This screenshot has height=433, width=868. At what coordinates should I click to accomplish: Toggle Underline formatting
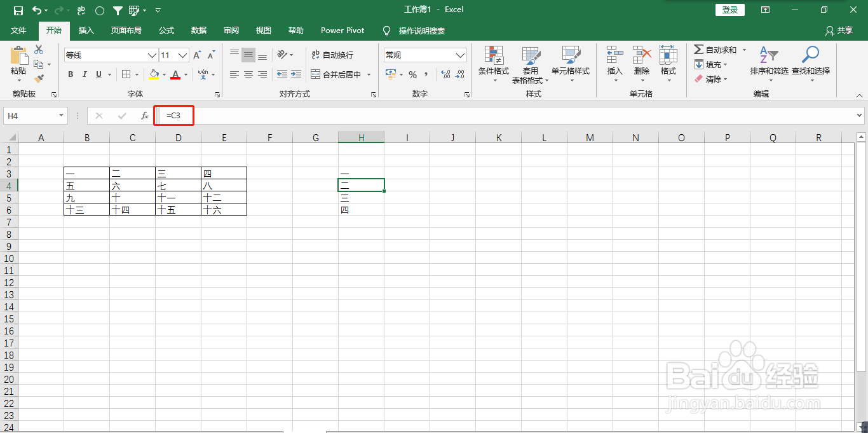click(98, 74)
